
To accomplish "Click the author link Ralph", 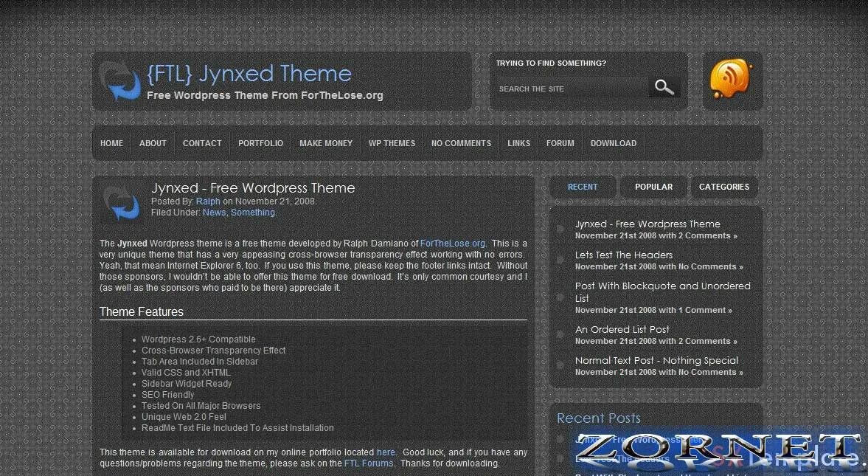I will point(208,201).
